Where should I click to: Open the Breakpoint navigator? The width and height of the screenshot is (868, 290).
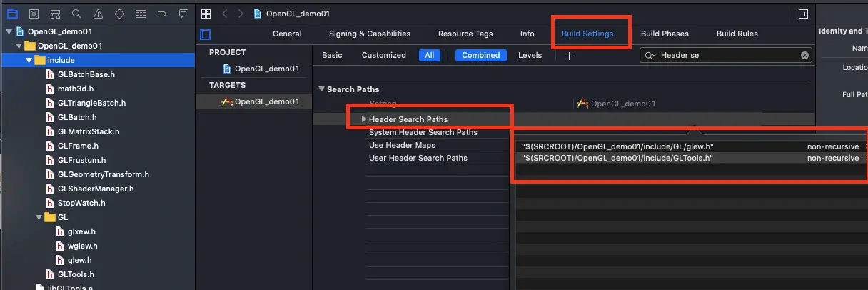162,14
